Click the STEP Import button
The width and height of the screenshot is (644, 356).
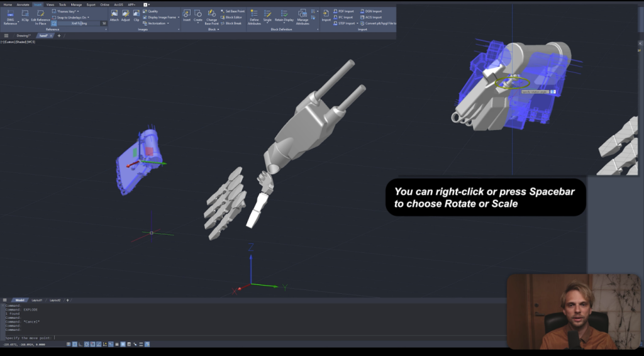[x=345, y=23]
